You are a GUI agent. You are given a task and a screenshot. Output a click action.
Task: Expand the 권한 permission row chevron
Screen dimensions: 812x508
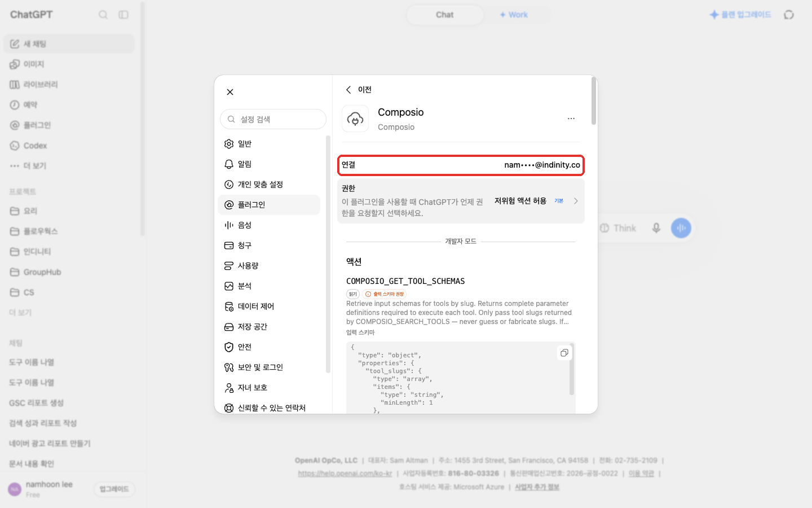(x=576, y=201)
